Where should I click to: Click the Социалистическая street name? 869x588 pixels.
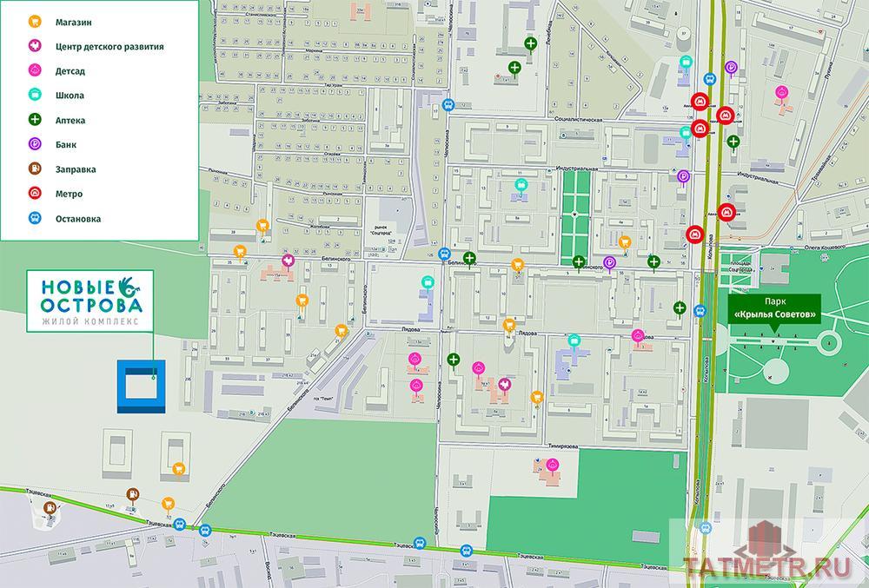[578, 119]
